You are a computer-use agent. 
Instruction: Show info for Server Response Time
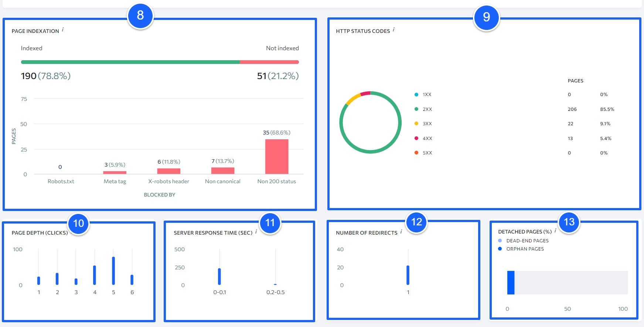click(x=256, y=232)
